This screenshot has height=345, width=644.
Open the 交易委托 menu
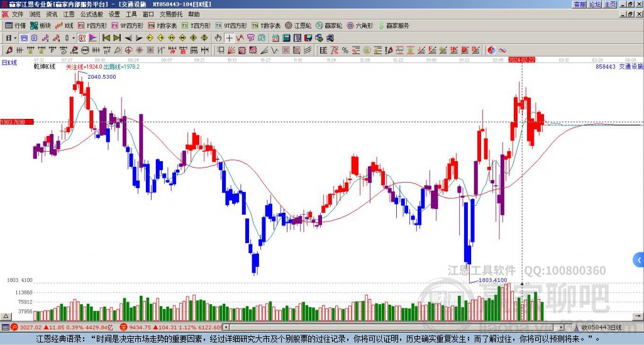(171, 14)
